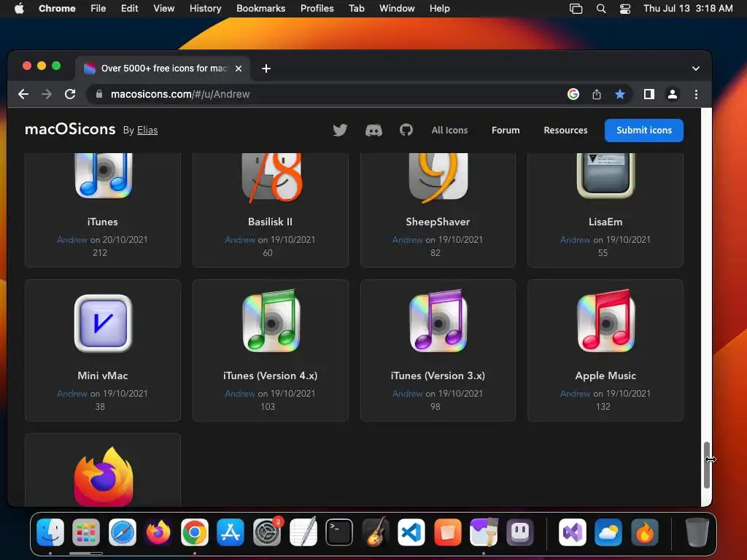Launch Safari from the dock
This screenshot has width=747, height=560.
coord(123,532)
